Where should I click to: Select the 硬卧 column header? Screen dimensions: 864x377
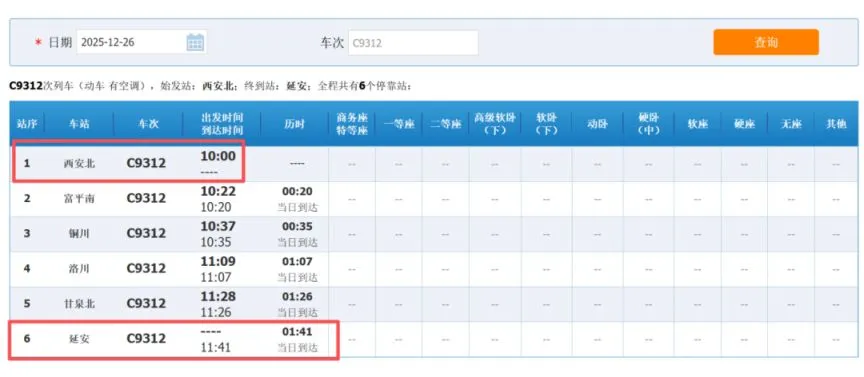click(x=649, y=124)
